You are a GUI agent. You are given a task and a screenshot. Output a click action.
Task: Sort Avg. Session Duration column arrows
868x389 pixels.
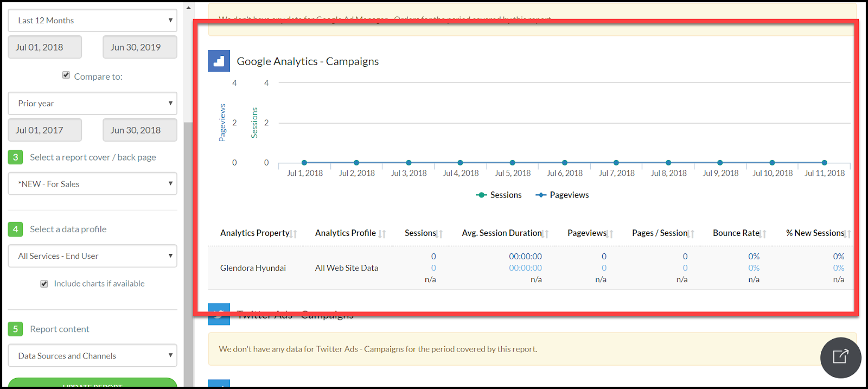pyautogui.click(x=545, y=234)
